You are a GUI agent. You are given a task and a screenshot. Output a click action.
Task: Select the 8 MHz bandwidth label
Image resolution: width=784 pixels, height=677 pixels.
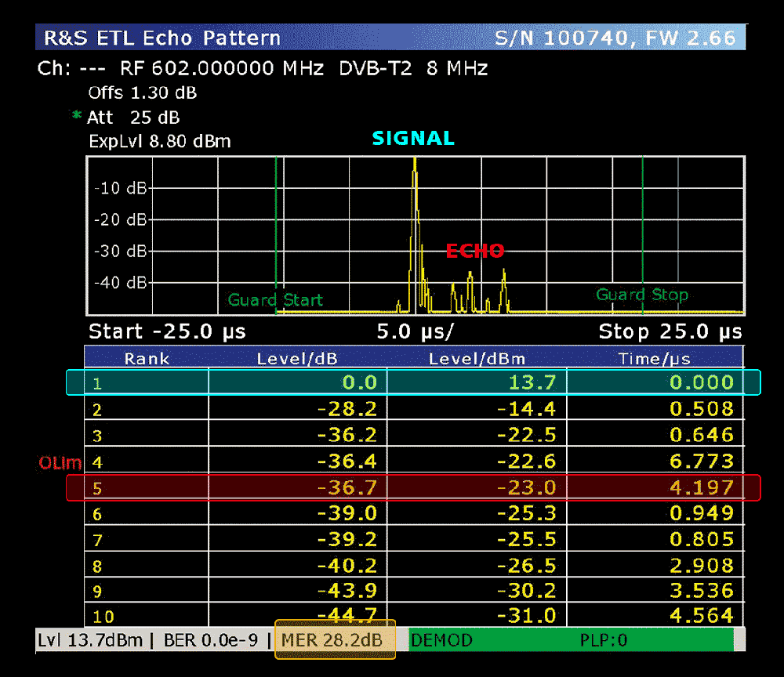coord(457,68)
